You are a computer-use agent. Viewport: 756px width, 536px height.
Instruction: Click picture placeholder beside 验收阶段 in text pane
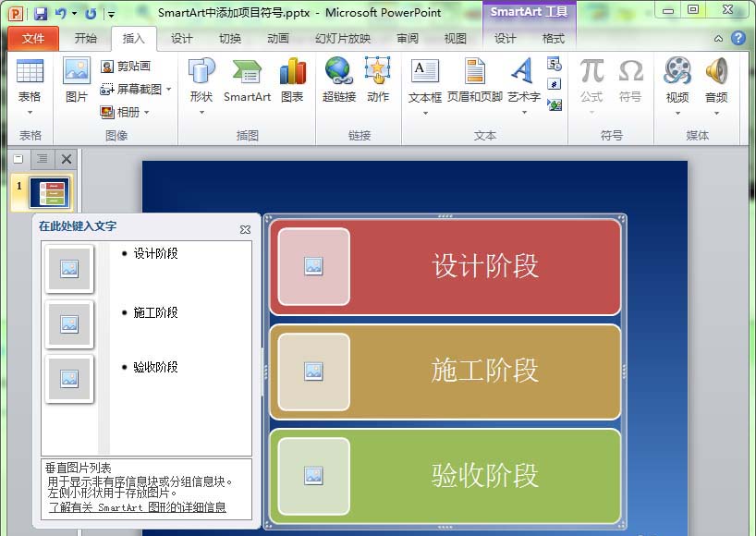pos(69,379)
